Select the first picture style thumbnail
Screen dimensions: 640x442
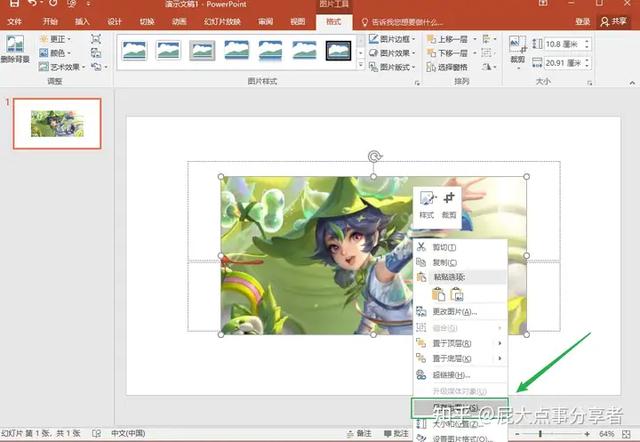(x=134, y=51)
